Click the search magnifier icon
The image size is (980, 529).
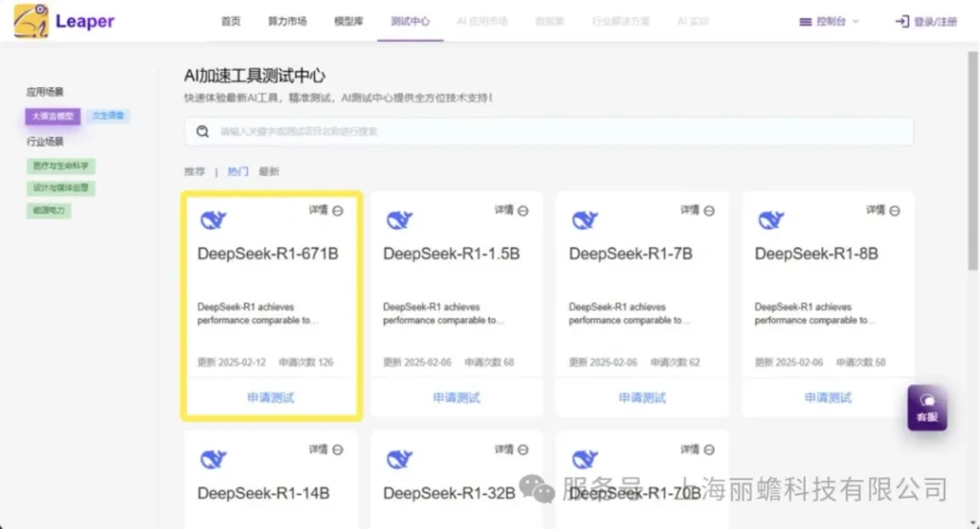(x=203, y=131)
